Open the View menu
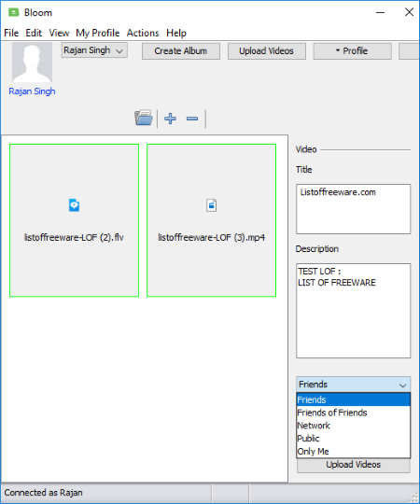Screen dimensions: 420x504 coord(59,33)
